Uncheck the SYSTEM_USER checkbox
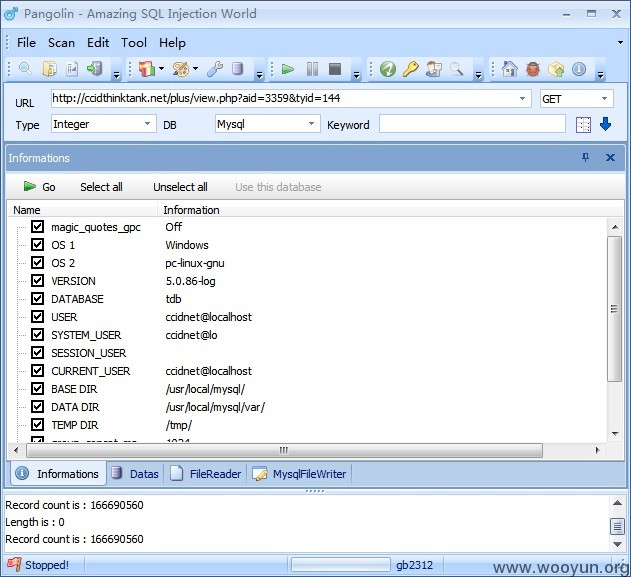Image resolution: width=631 pixels, height=577 pixels. 37,334
